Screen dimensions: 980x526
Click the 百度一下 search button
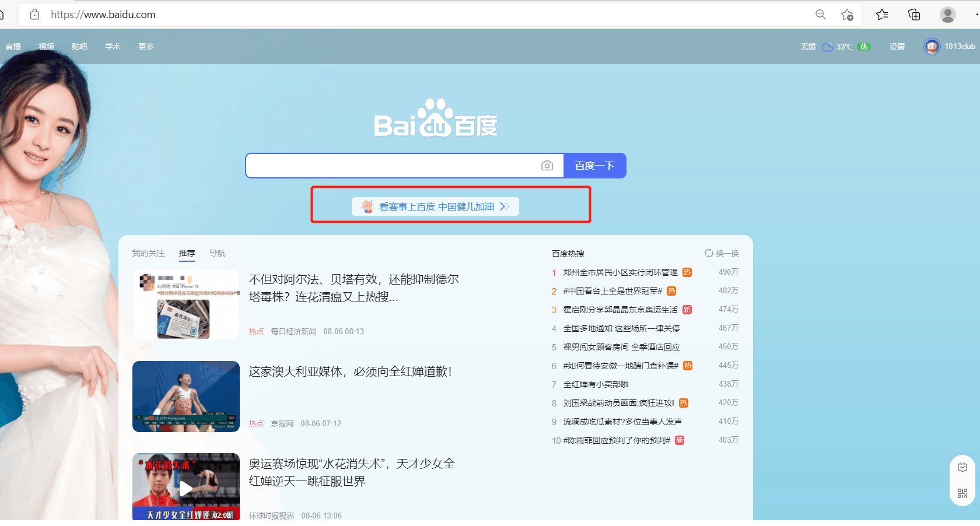pyautogui.click(x=594, y=166)
